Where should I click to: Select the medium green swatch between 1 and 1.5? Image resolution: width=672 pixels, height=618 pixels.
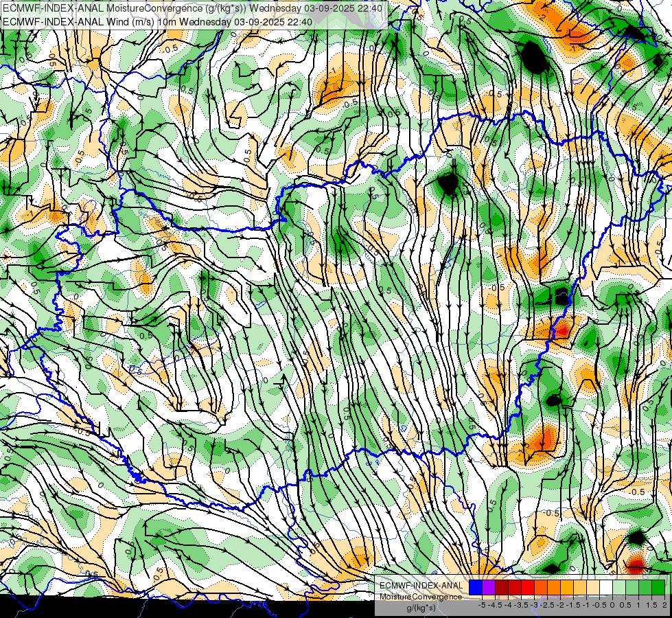645,588
